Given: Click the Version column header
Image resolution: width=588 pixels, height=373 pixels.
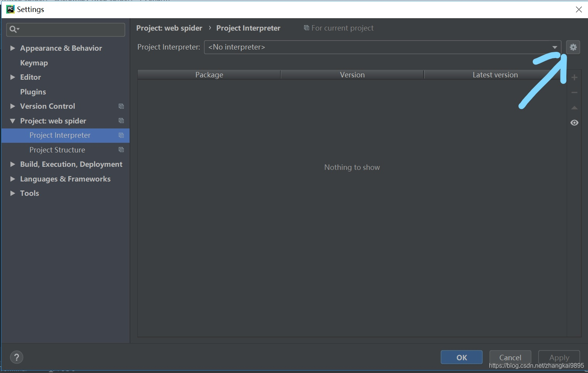Looking at the screenshot, I should 352,75.
